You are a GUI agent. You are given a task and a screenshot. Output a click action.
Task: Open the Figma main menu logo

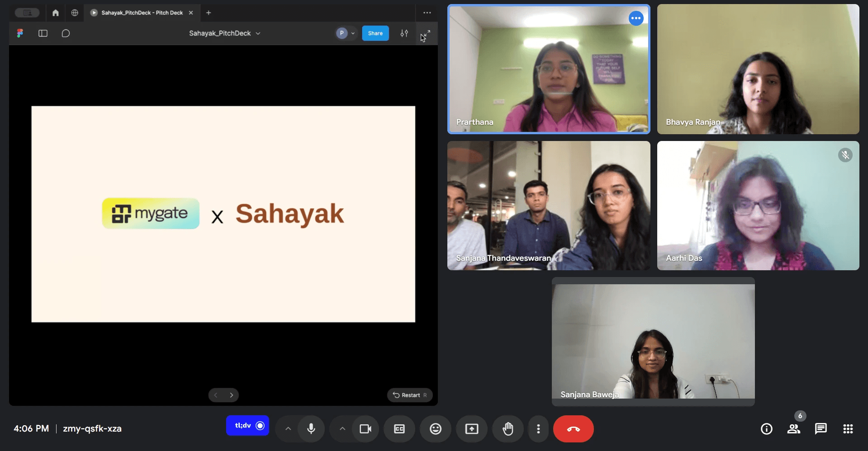pyautogui.click(x=20, y=33)
